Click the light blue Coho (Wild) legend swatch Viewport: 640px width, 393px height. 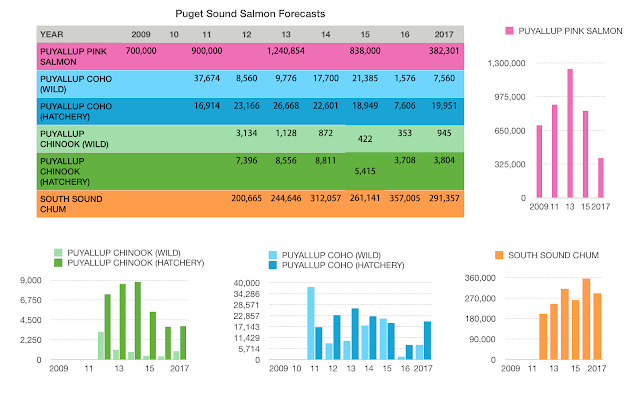273,255
